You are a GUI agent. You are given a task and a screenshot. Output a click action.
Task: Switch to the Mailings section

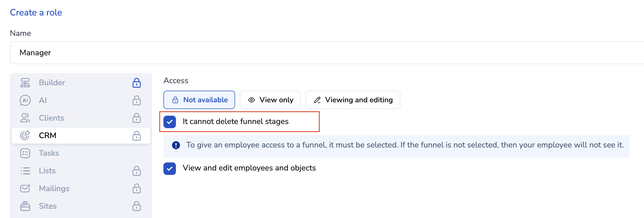54,188
